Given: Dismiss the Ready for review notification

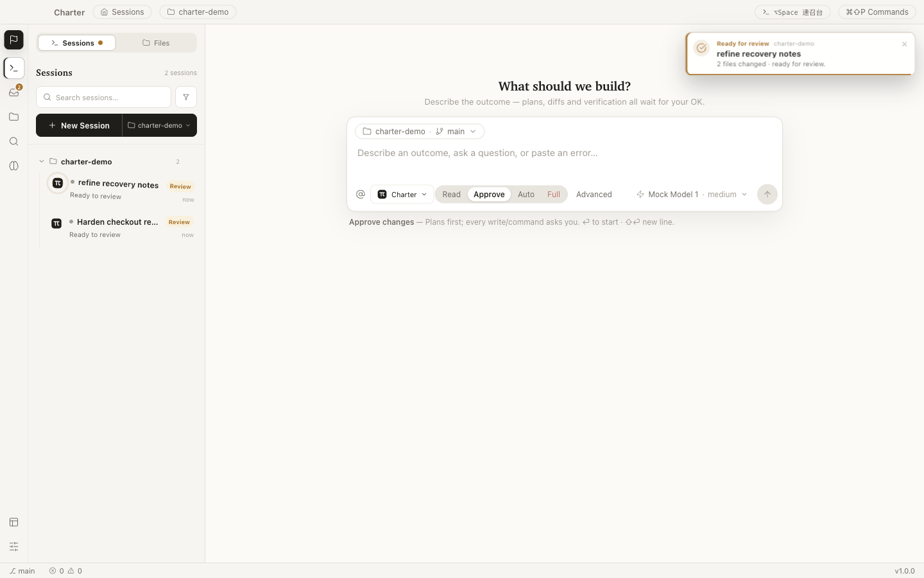Looking at the screenshot, I should coord(905,44).
